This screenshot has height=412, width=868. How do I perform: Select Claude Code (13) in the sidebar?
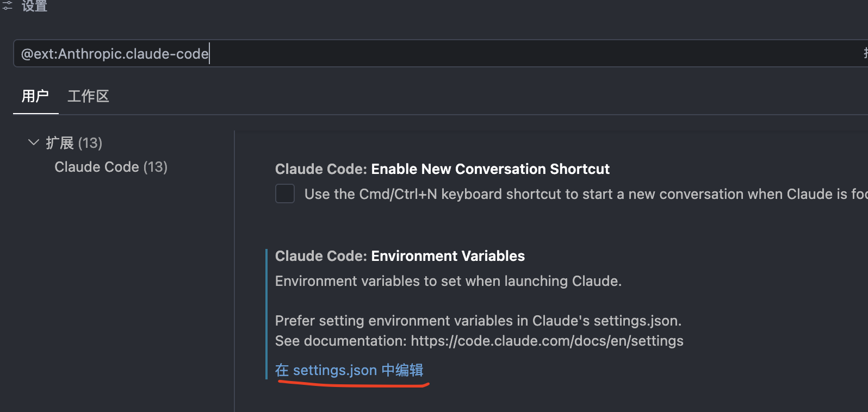110,167
